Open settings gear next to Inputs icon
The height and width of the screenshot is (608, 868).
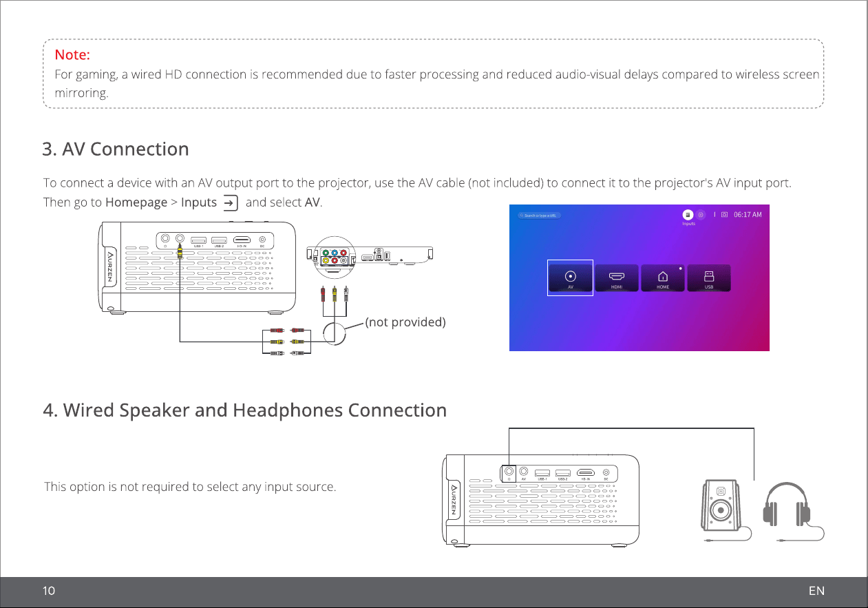[x=700, y=215]
